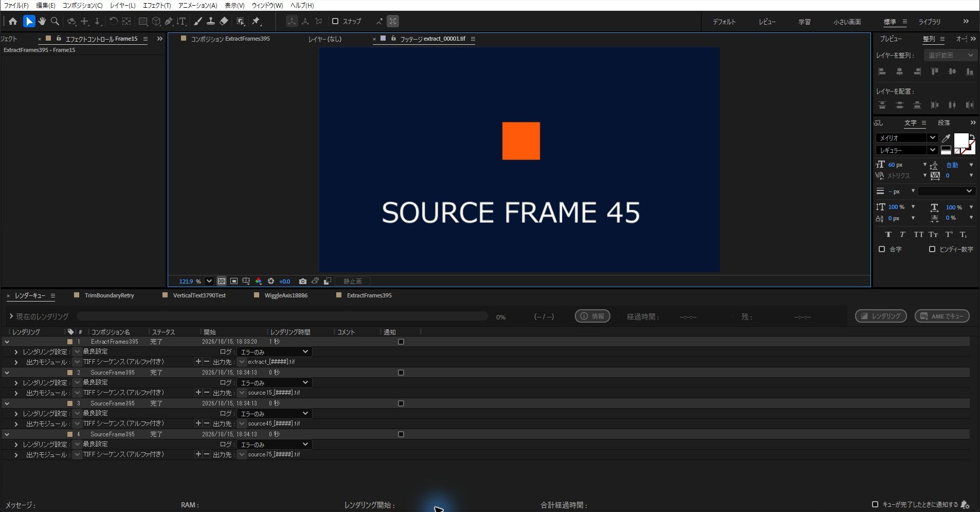Open output path source45_[#####].tif
The height and width of the screenshot is (512, 980).
coord(274,423)
